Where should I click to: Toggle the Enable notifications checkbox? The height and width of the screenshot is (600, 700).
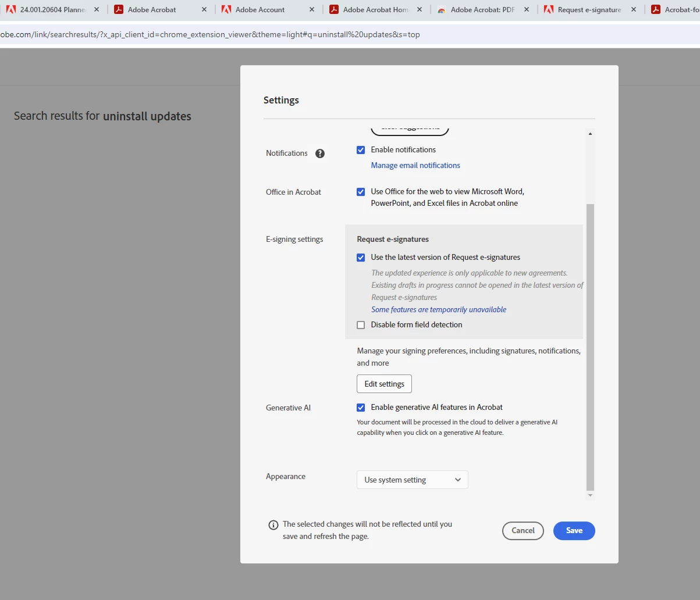(361, 150)
